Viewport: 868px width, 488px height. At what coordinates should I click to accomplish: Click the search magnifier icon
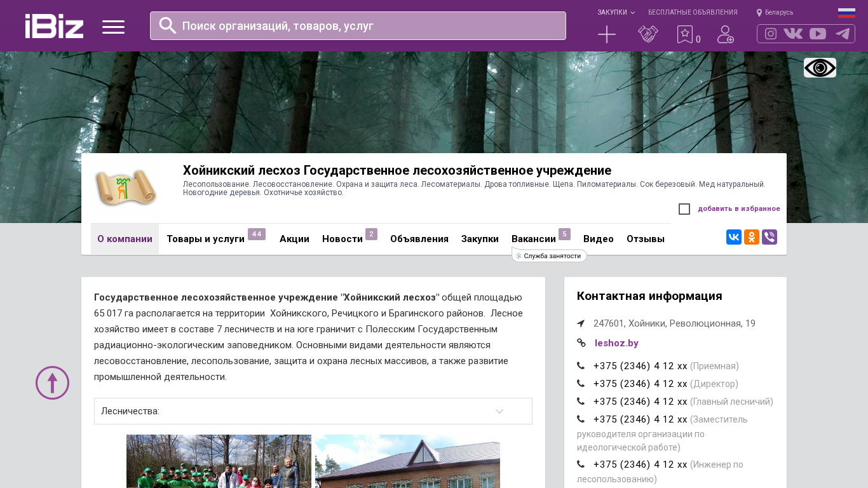point(168,25)
